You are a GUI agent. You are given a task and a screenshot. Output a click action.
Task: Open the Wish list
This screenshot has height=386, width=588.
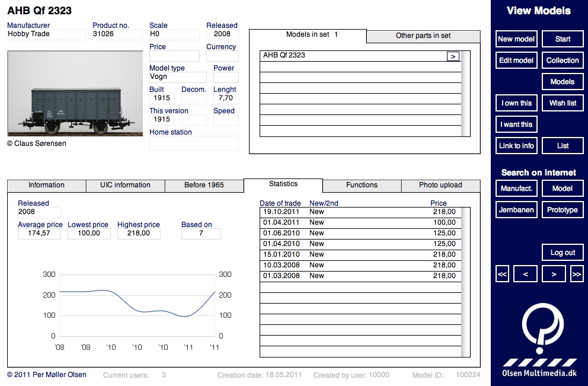coord(563,103)
